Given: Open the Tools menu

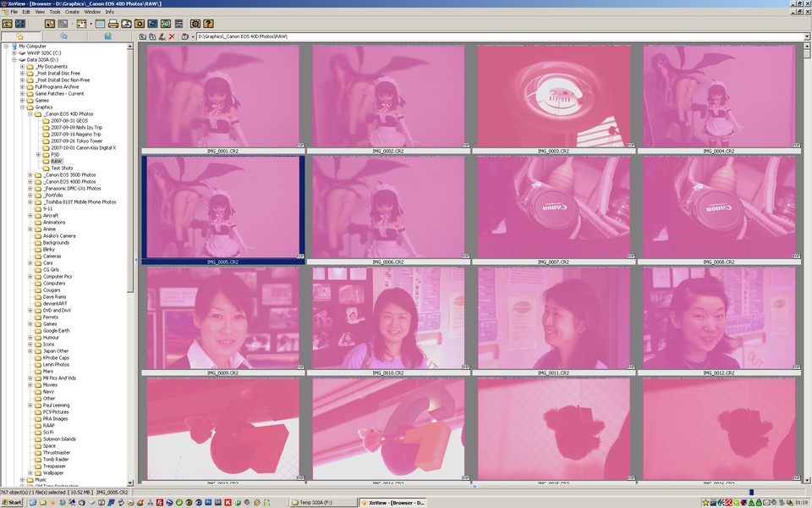Looking at the screenshot, I should (55, 12).
